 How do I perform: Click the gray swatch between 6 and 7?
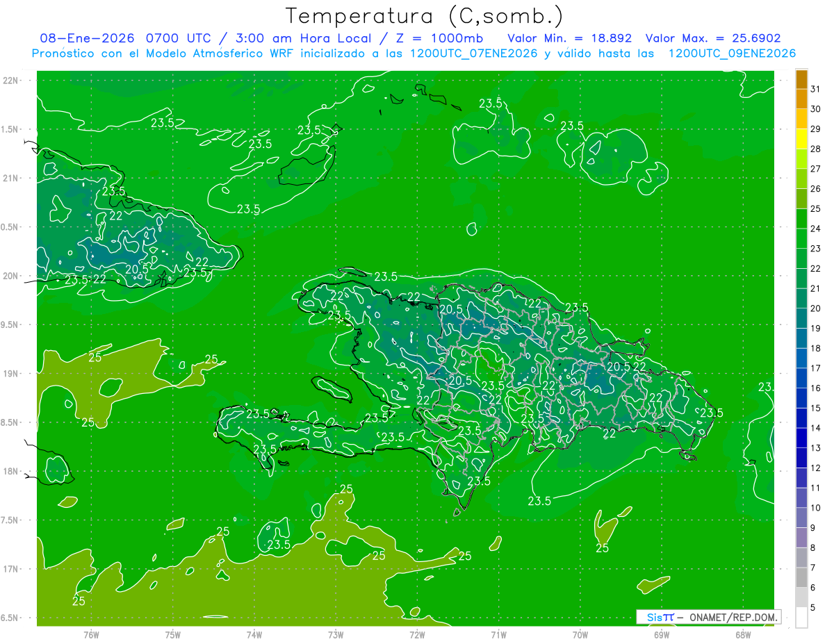pos(801,578)
